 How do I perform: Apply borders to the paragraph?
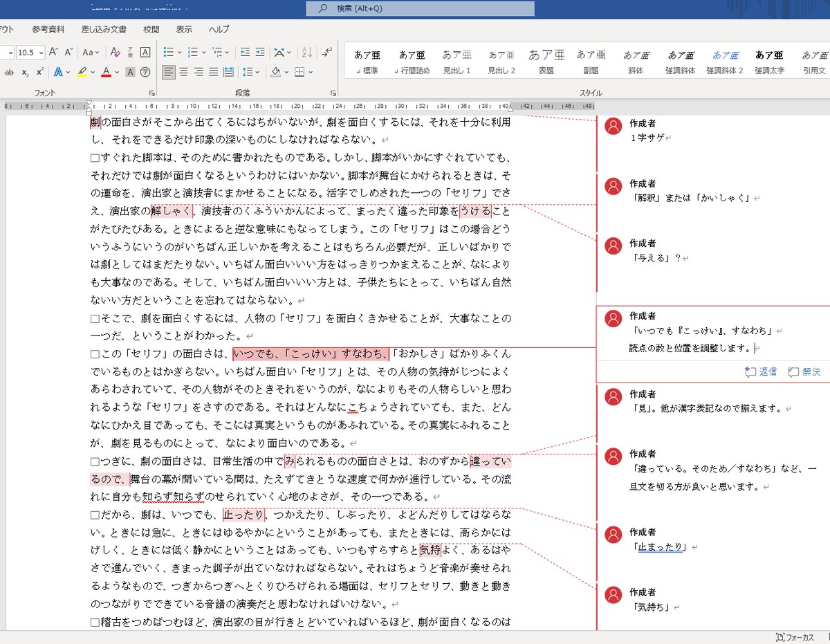[x=299, y=72]
